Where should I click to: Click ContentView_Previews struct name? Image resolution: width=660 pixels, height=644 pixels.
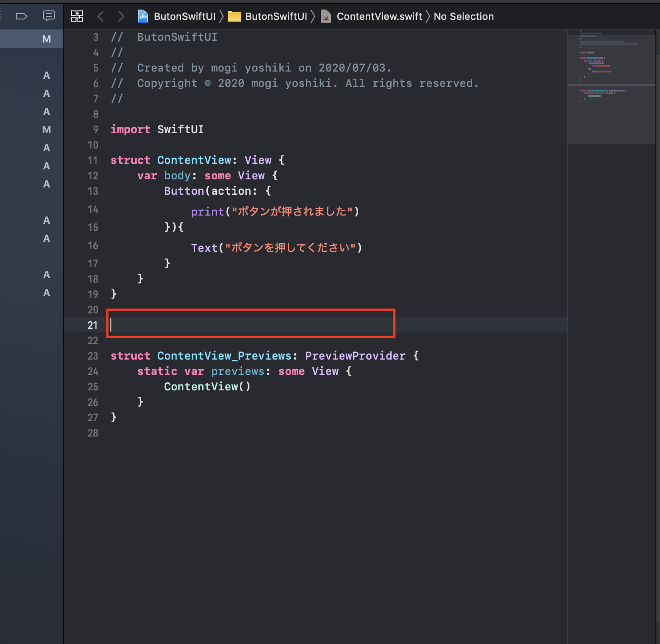(224, 356)
